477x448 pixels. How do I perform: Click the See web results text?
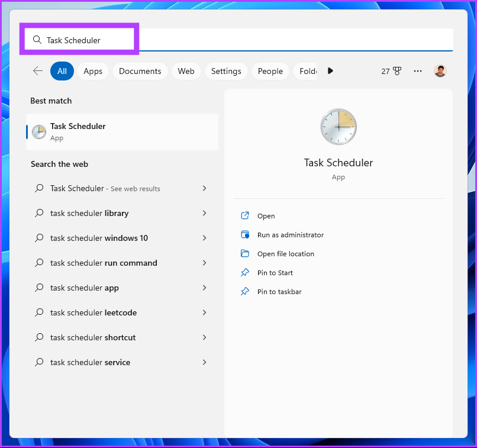coord(135,189)
